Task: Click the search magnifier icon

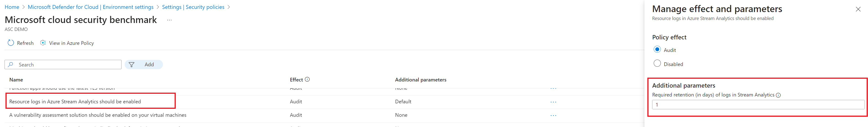Action: [x=11, y=65]
